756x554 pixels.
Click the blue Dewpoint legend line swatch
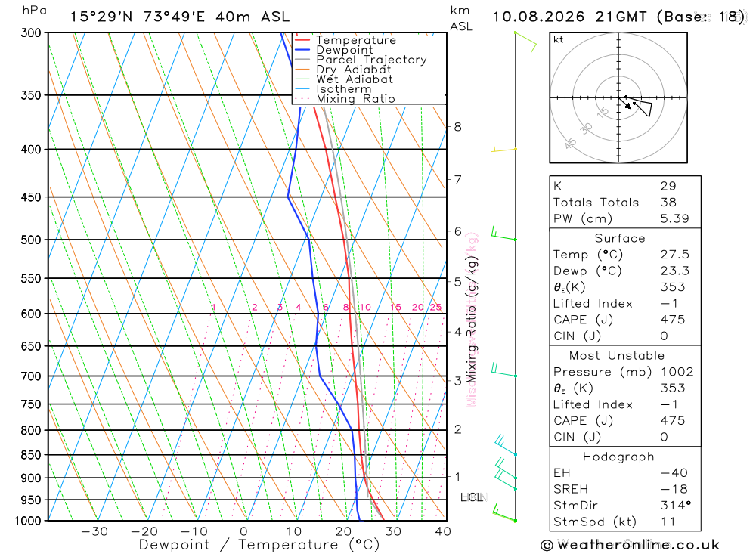302,50
